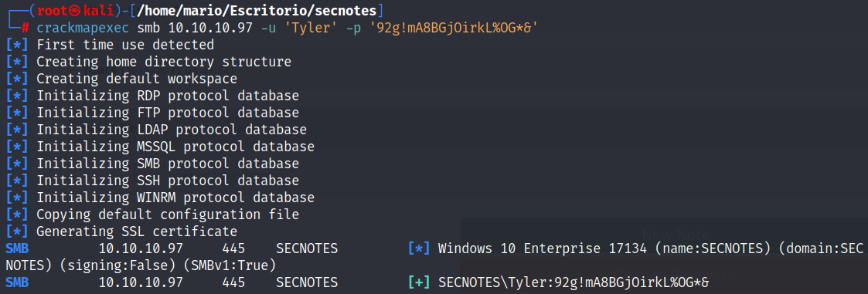Click the faint "New Note" text in background
This screenshot has height=294, width=868.
click(676, 235)
